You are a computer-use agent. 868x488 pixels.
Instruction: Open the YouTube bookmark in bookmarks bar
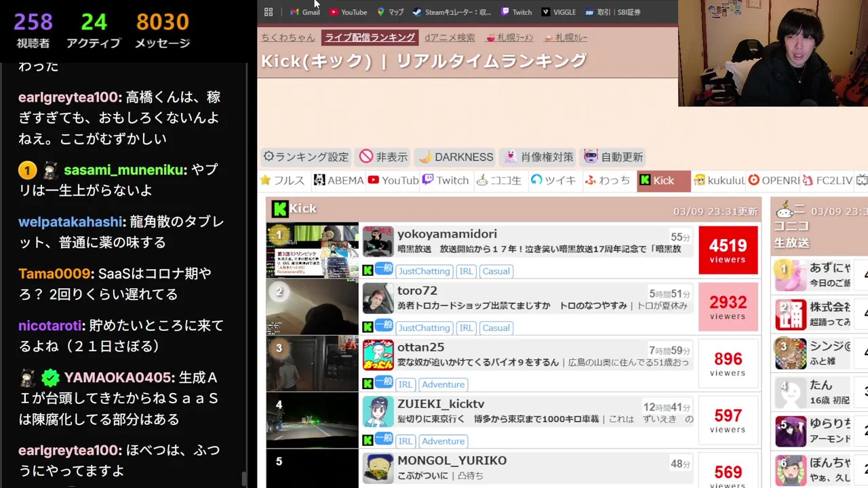point(348,12)
